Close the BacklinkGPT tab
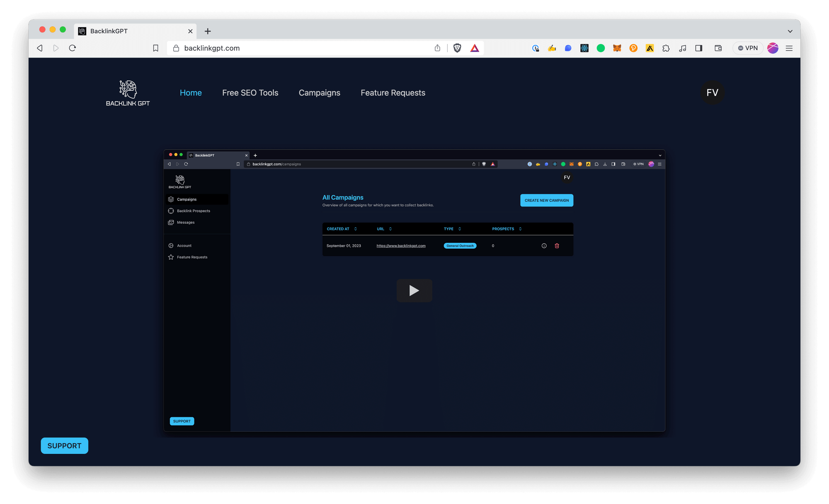The width and height of the screenshot is (829, 504). [x=190, y=31]
